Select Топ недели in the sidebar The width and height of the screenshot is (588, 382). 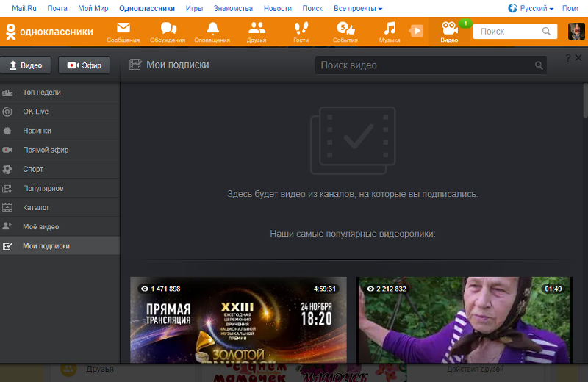pos(42,93)
